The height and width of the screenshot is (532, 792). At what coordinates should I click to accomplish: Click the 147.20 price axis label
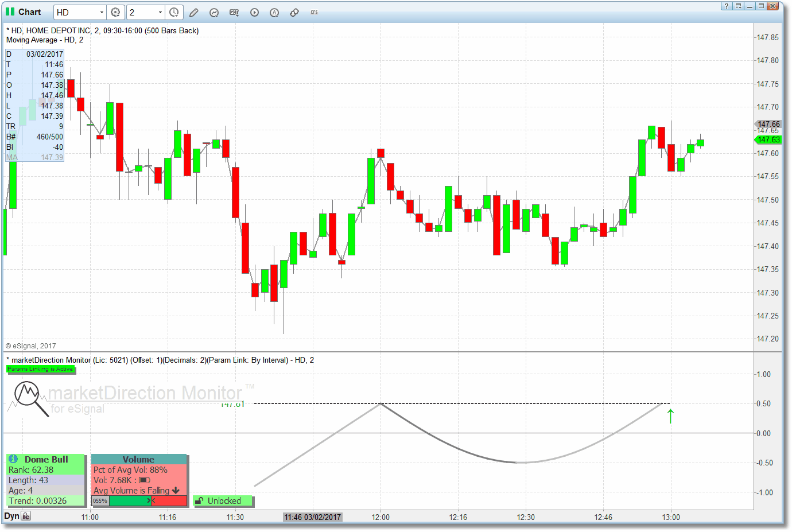(x=768, y=339)
